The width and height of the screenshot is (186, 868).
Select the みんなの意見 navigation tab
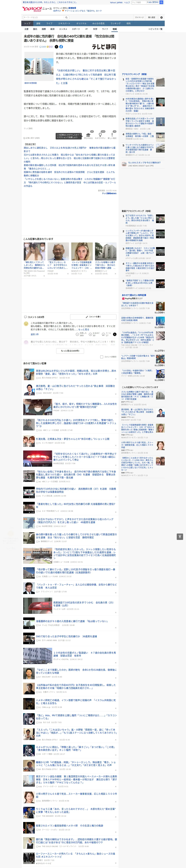pos(99,24)
